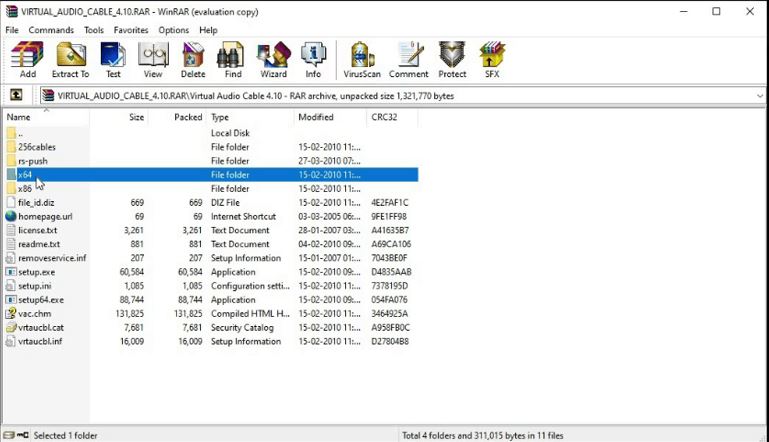Select the vrtaucbl.cat catalog icon
Image resolution: width=769 pixels, height=442 pixels.
(11, 327)
